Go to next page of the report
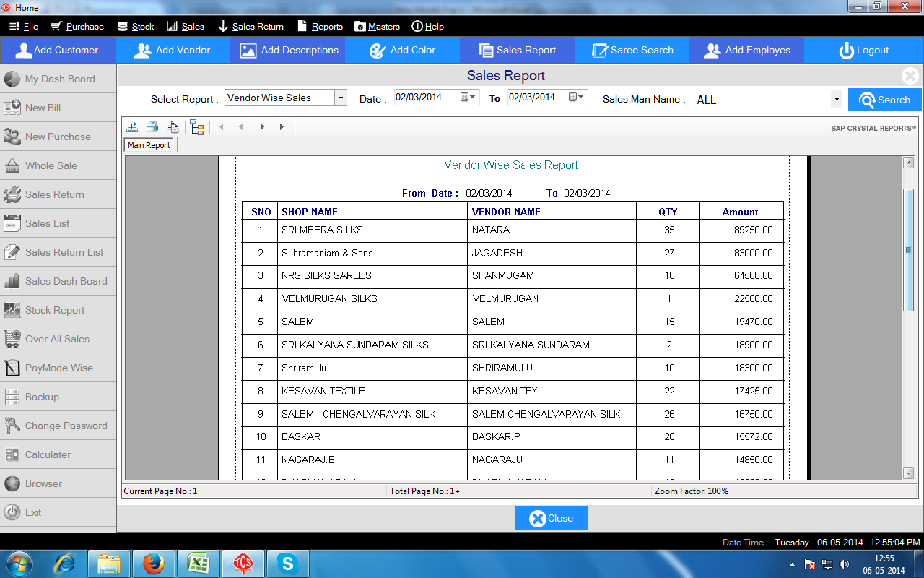This screenshot has width=924, height=578. coord(262,127)
